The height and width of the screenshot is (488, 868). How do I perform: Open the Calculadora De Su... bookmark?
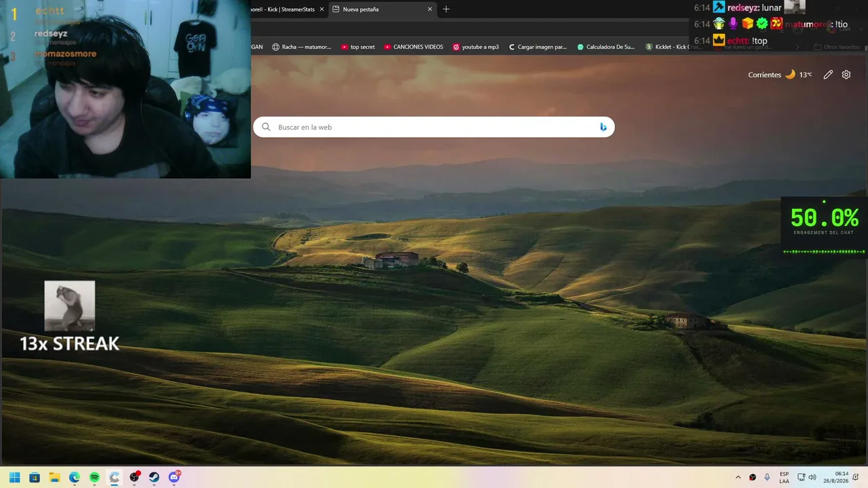pos(606,47)
